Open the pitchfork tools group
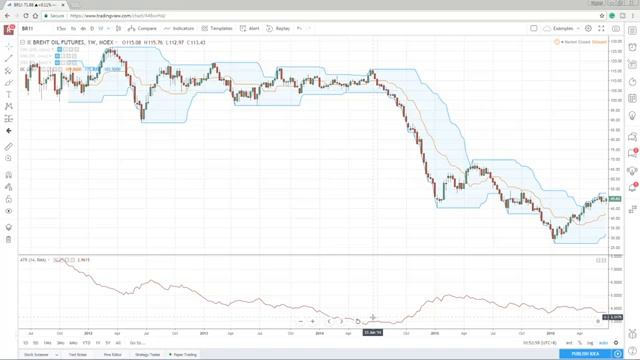Viewport: 640px width, 360px height. (9, 71)
